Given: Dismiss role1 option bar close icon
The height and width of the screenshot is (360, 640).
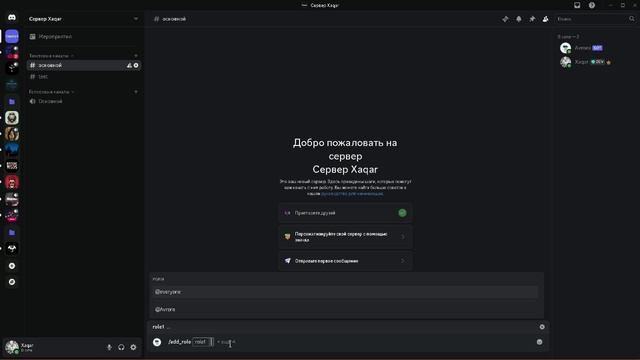Looking at the screenshot, I should [x=542, y=327].
